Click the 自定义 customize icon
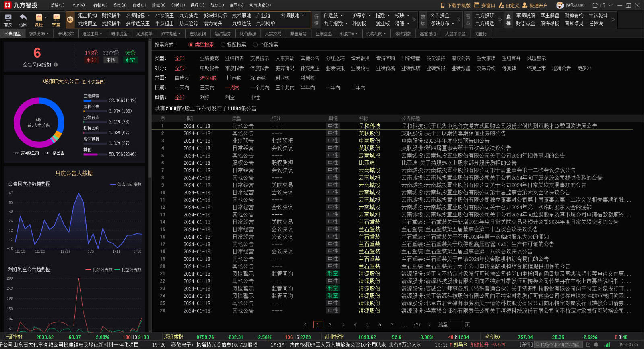 pos(502,5)
